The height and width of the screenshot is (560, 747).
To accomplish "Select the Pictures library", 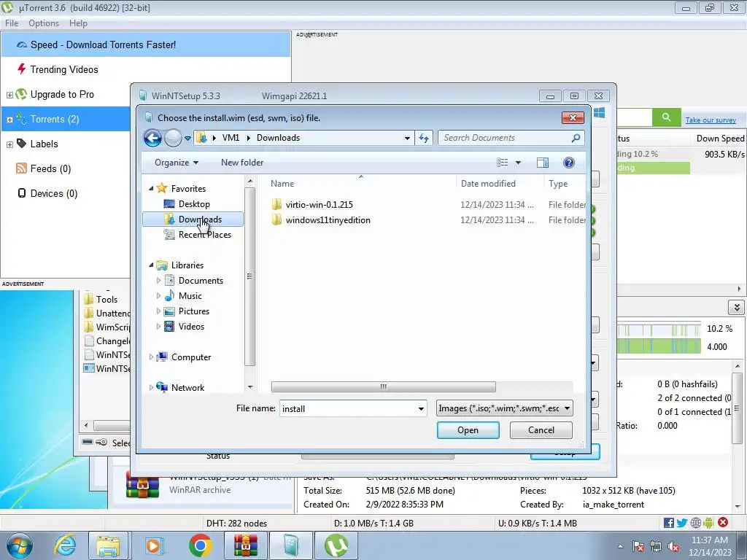I will (193, 311).
